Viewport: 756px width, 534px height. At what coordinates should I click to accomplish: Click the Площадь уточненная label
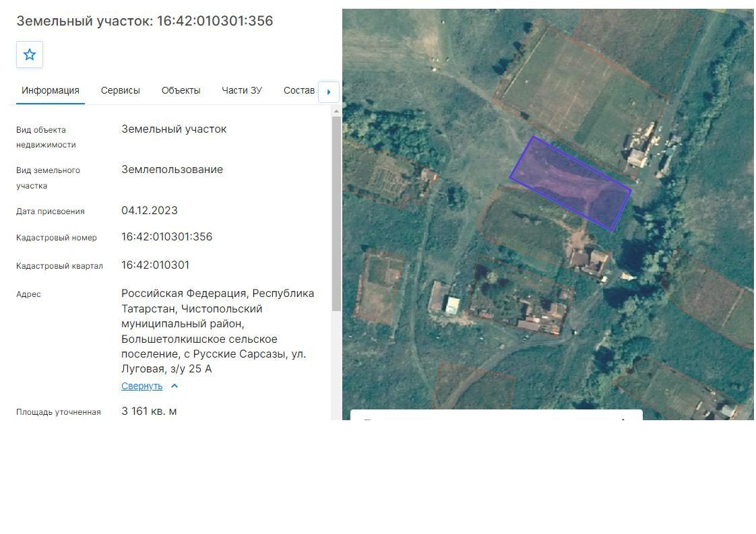click(x=59, y=412)
